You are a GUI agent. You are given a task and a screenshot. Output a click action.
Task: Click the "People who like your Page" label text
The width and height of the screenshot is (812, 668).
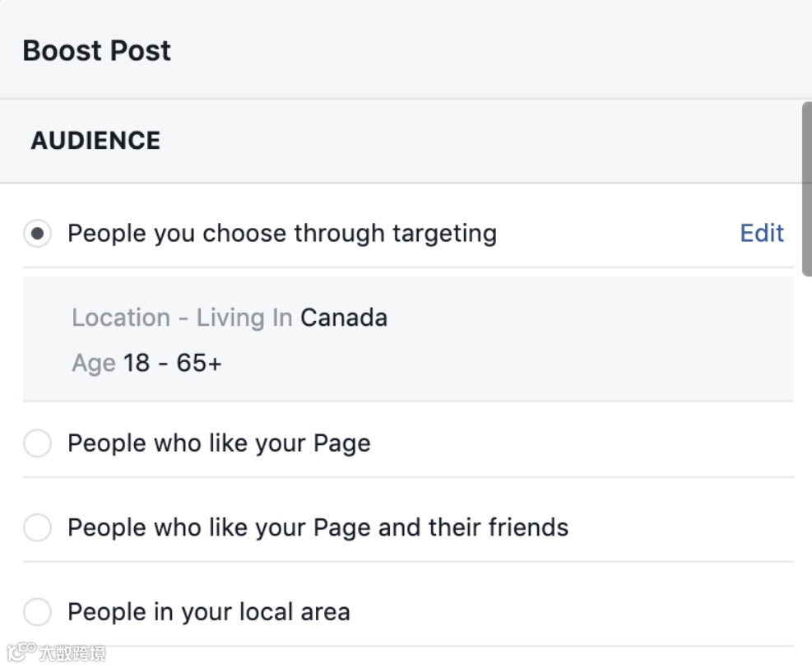pyautogui.click(x=219, y=444)
